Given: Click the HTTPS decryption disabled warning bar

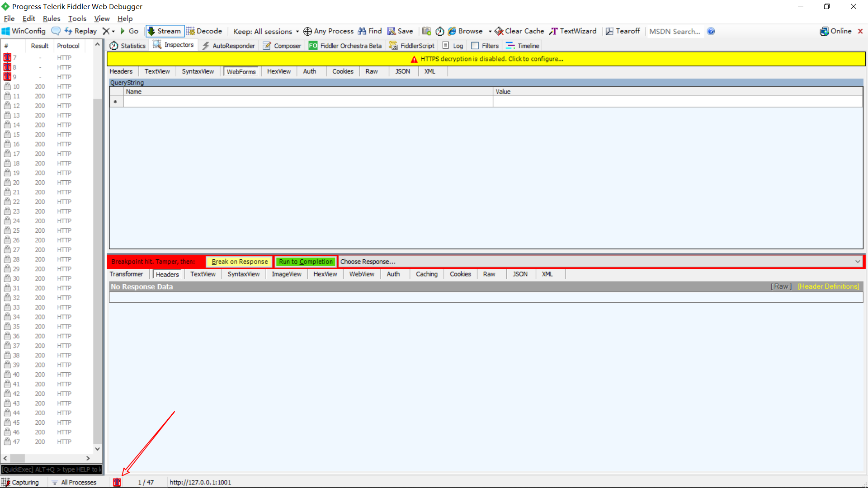Looking at the screenshot, I should (x=486, y=59).
